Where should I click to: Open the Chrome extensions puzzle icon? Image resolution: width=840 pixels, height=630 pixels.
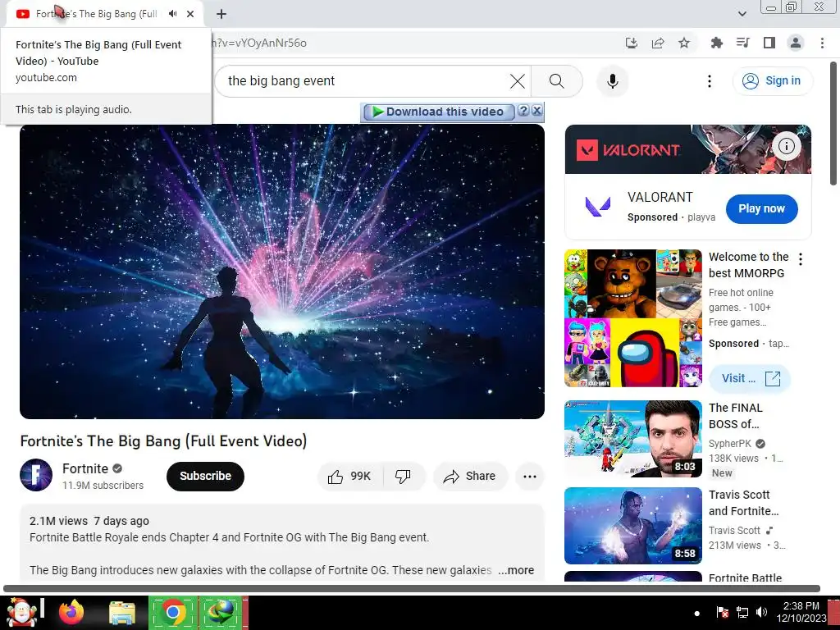tap(716, 43)
